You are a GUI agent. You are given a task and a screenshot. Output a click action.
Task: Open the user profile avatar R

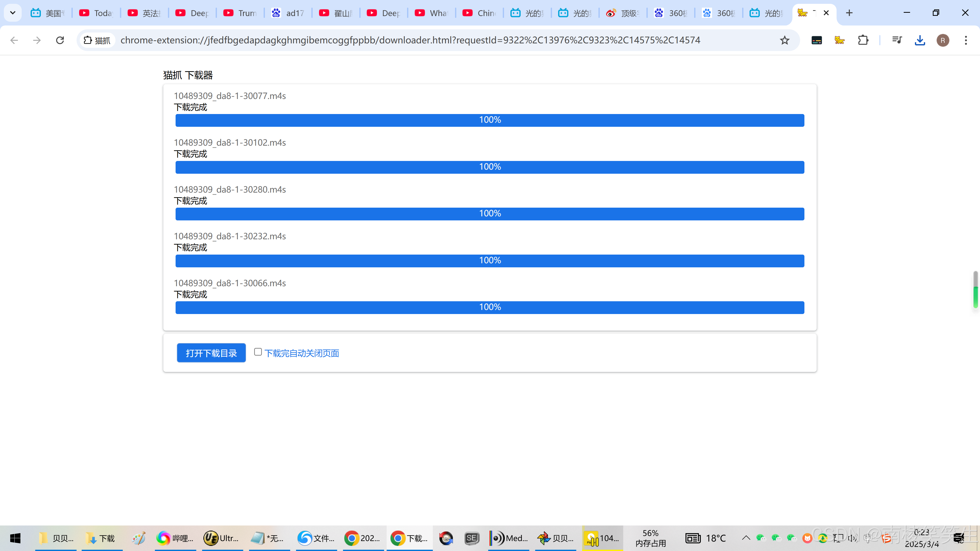click(943, 40)
